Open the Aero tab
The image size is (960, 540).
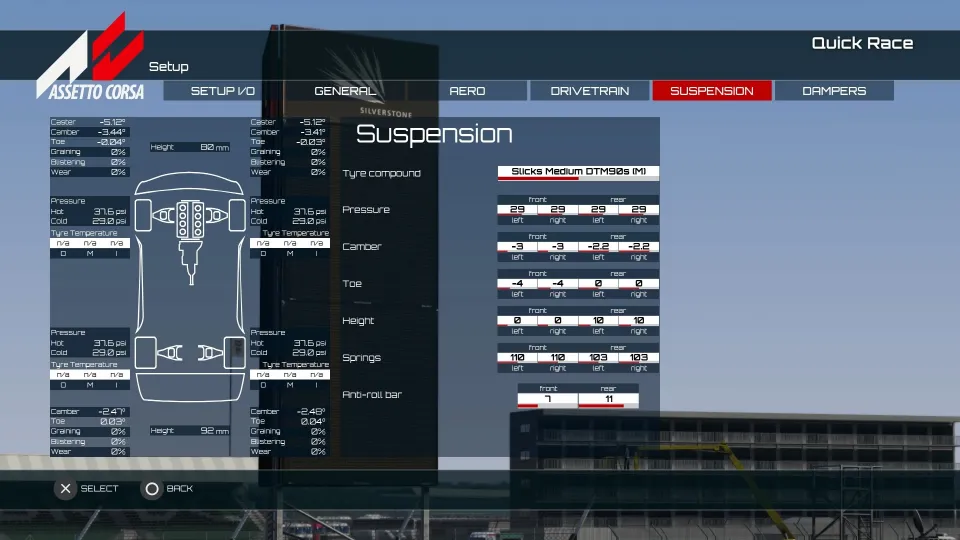click(x=467, y=91)
